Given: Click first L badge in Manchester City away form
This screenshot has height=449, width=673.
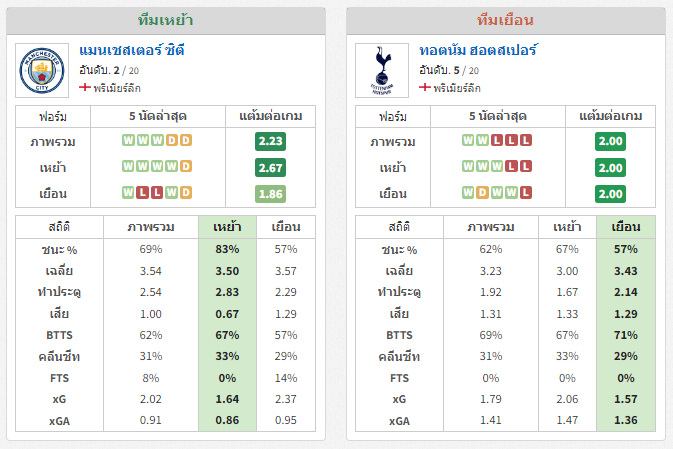Looking at the screenshot, I should (142, 193).
